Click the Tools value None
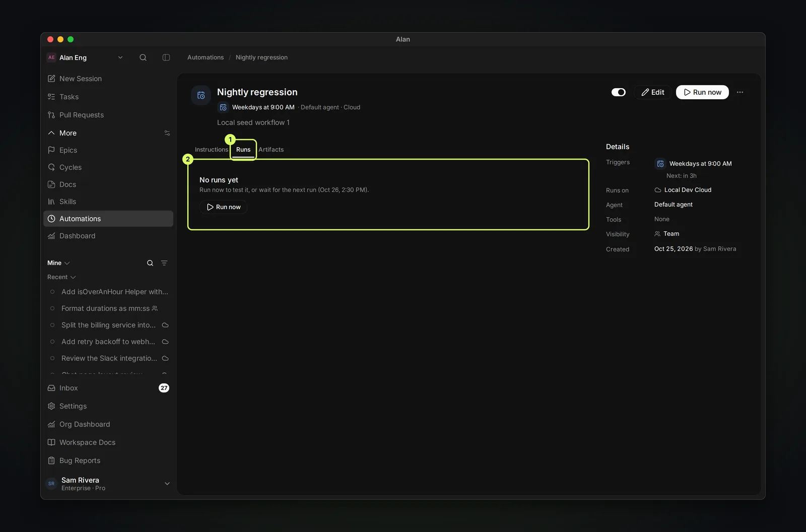The width and height of the screenshot is (806, 532). (662, 219)
